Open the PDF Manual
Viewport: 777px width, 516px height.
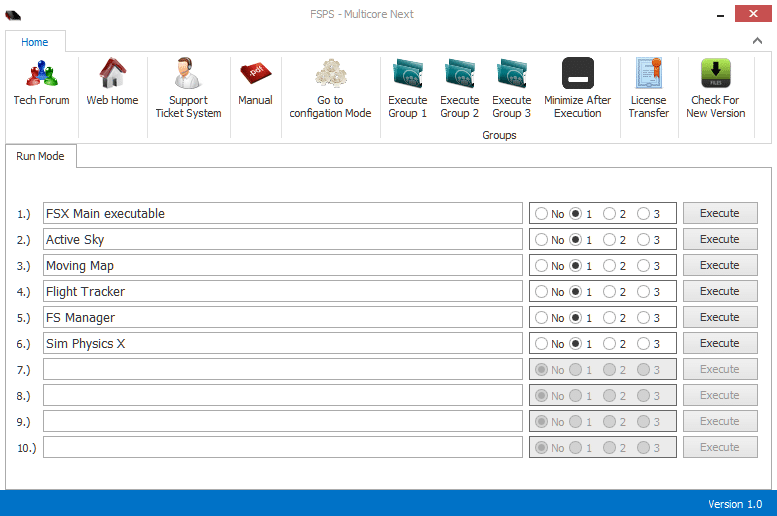[255, 75]
